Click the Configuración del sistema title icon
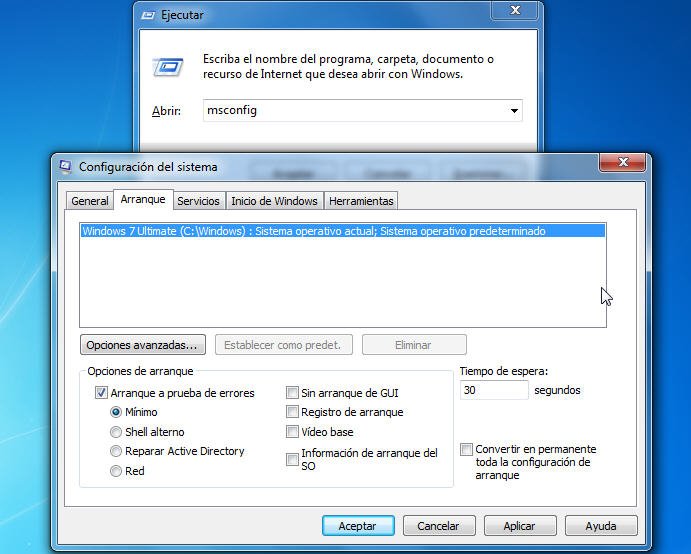 (65, 167)
